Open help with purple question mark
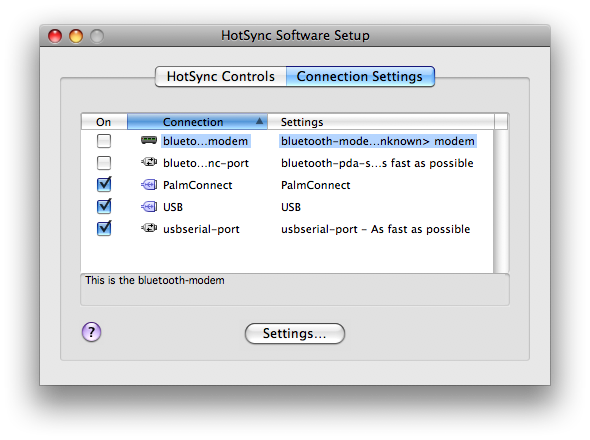590x440 pixels. point(91,332)
